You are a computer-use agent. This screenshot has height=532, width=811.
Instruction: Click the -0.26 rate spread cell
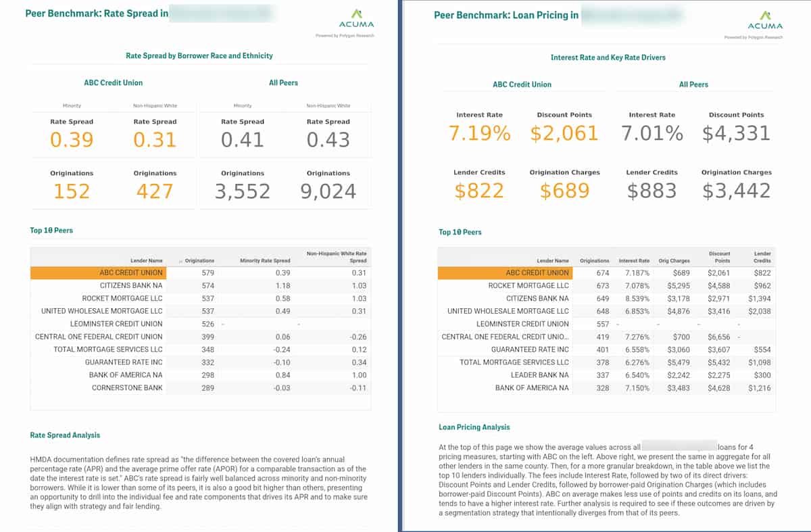pyautogui.click(x=358, y=337)
